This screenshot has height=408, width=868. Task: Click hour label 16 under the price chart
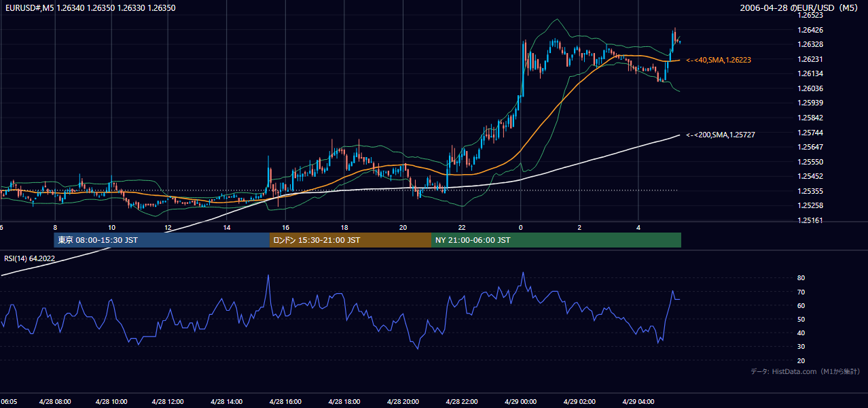(286, 227)
